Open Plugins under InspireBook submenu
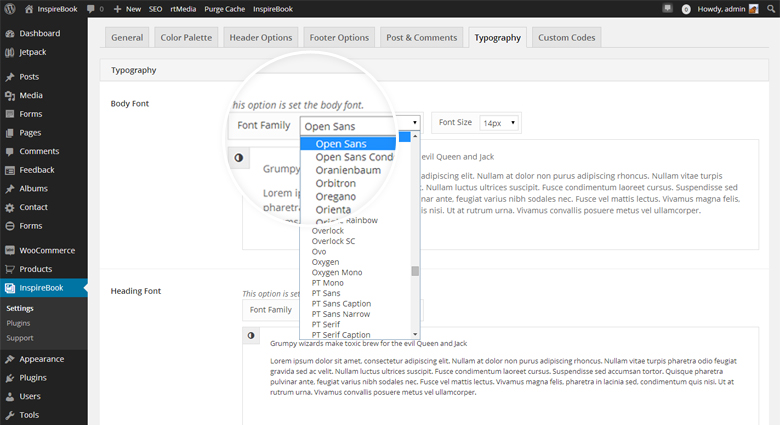 (x=18, y=323)
